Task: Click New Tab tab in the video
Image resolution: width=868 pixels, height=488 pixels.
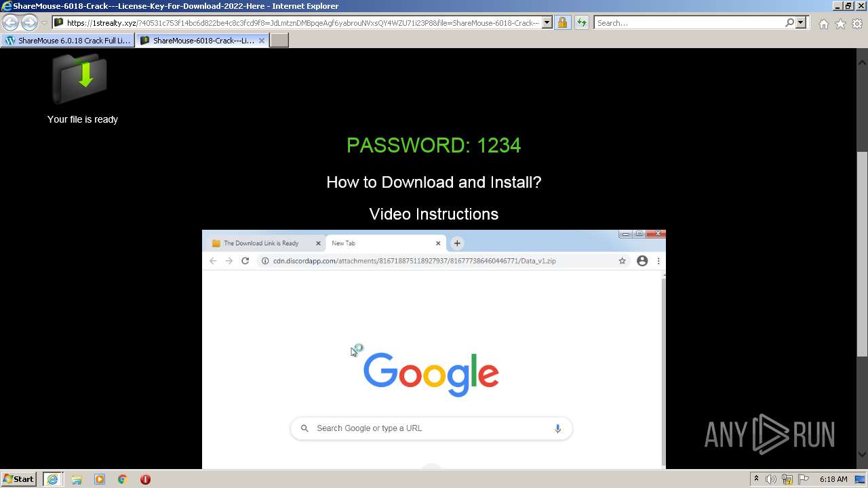Action: 387,243
